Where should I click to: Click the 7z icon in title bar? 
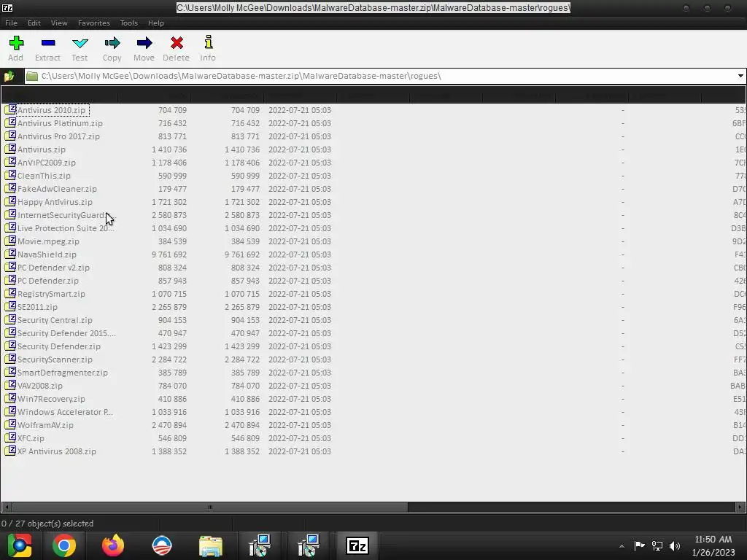pyautogui.click(x=7, y=7)
